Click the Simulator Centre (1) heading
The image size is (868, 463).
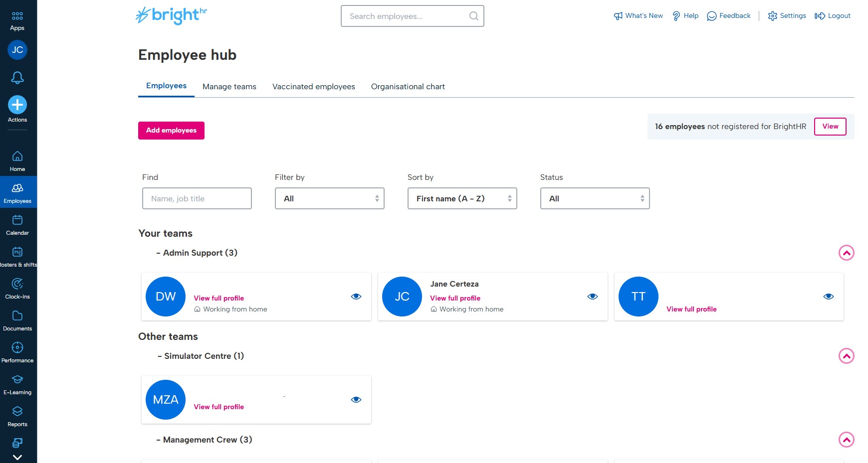tap(204, 356)
